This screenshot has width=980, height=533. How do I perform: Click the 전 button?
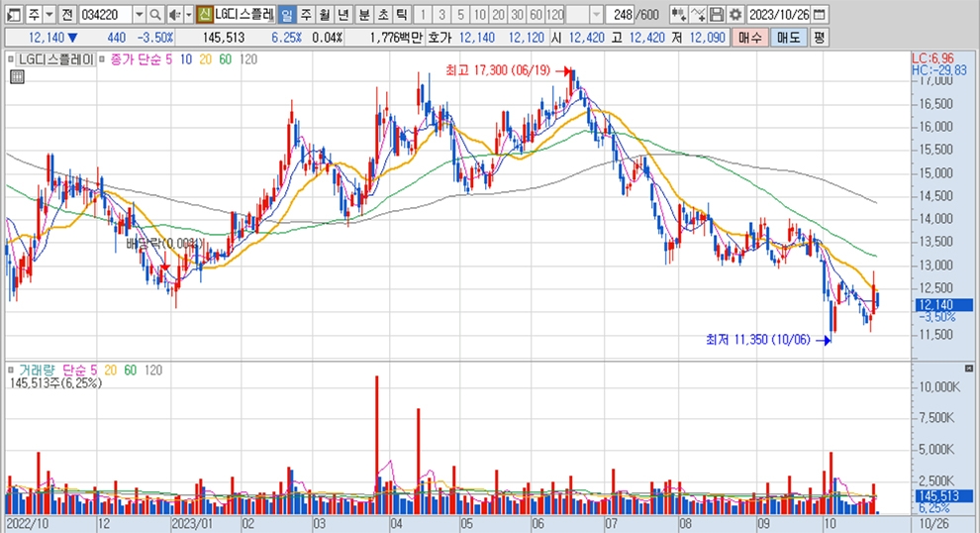(x=67, y=14)
